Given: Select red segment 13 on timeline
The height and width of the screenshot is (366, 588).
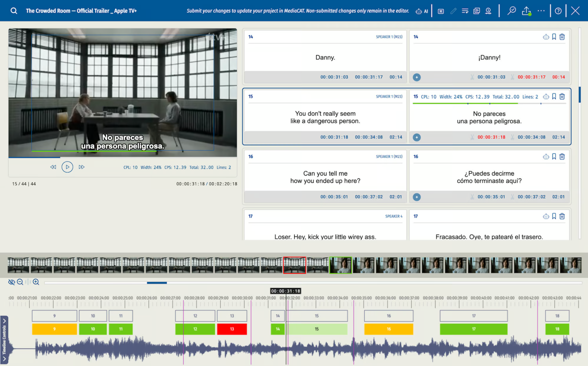Looking at the screenshot, I should tap(232, 329).
